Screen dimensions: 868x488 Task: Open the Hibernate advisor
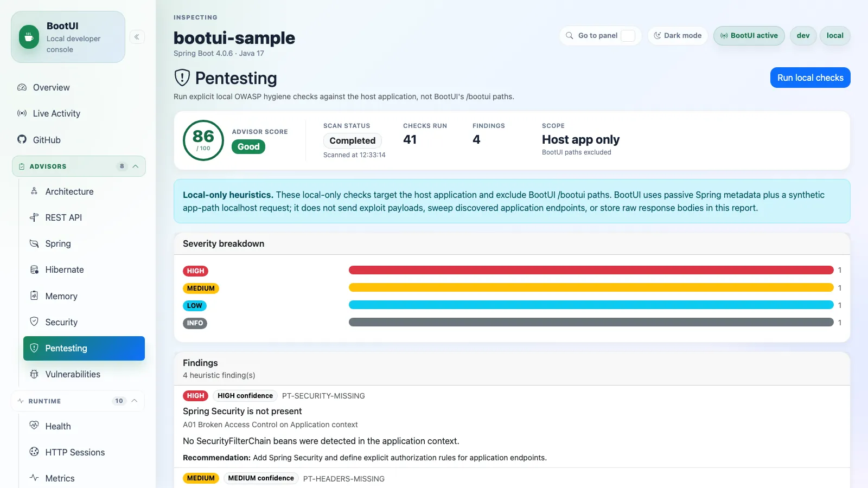pyautogui.click(x=84, y=269)
